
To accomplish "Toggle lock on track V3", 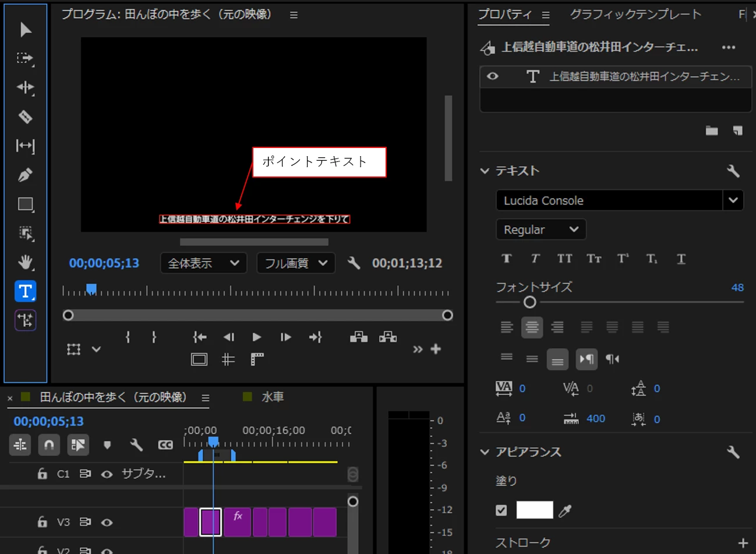I will click(42, 522).
